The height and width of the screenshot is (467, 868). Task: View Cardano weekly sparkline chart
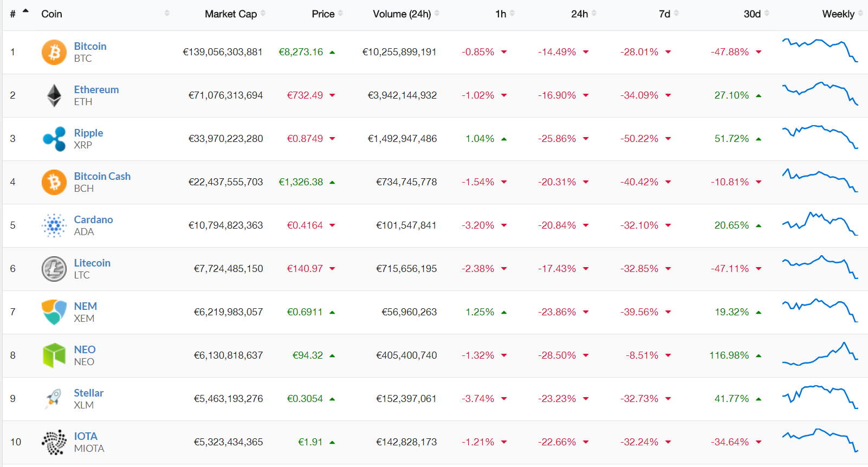820,223
